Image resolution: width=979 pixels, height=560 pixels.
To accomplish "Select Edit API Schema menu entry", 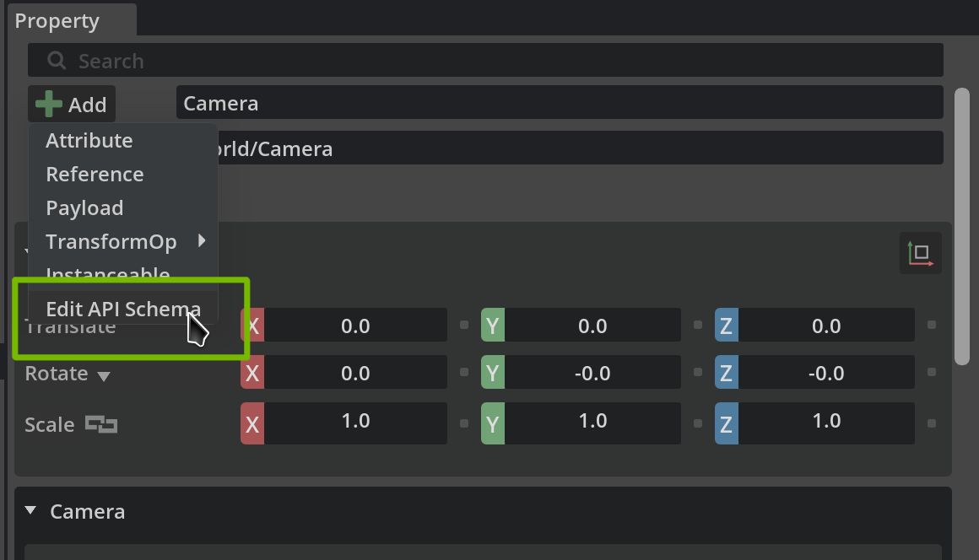I will tap(123, 310).
